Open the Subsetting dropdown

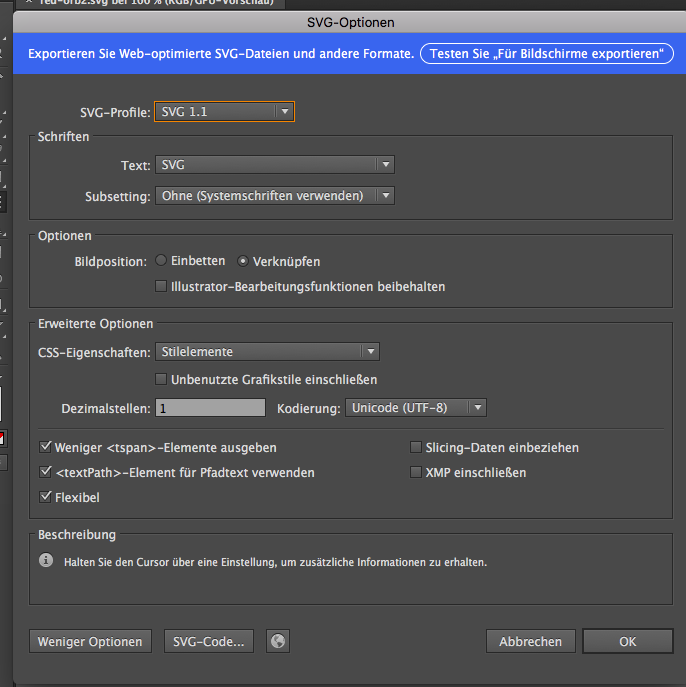tap(275, 196)
